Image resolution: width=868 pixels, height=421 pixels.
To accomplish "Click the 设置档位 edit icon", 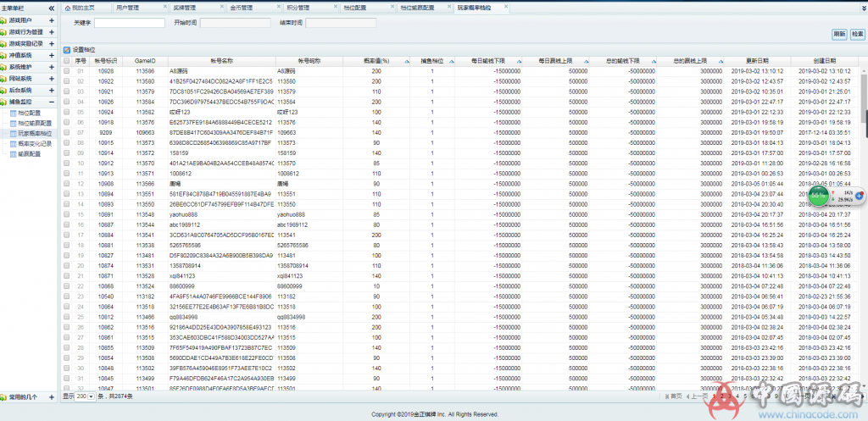I will pyautogui.click(x=66, y=50).
